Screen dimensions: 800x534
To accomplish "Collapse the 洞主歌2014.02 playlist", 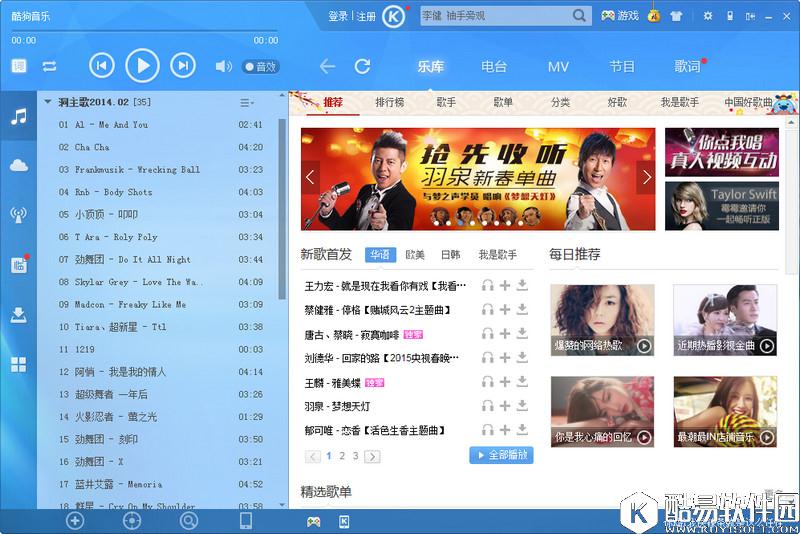I will (47, 102).
